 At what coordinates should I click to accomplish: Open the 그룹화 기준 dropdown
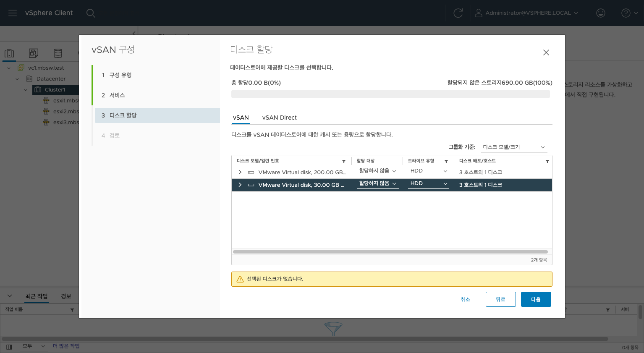tap(514, 147)
